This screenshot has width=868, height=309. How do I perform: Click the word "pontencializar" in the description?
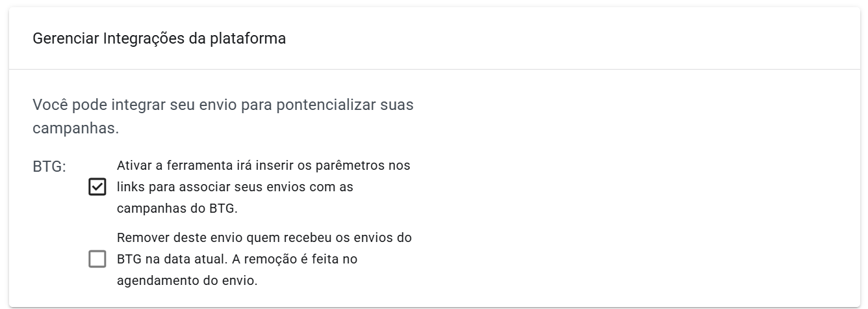coord(318,105)
